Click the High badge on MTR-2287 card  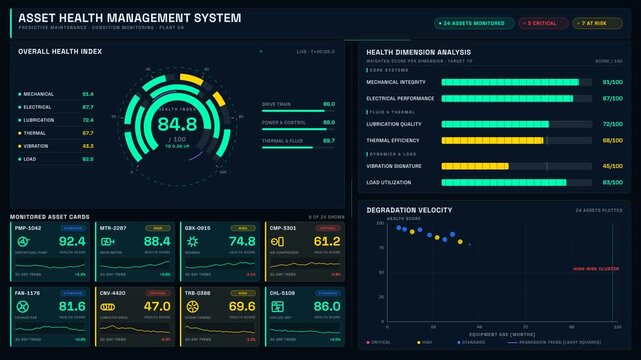coord(158,228)
